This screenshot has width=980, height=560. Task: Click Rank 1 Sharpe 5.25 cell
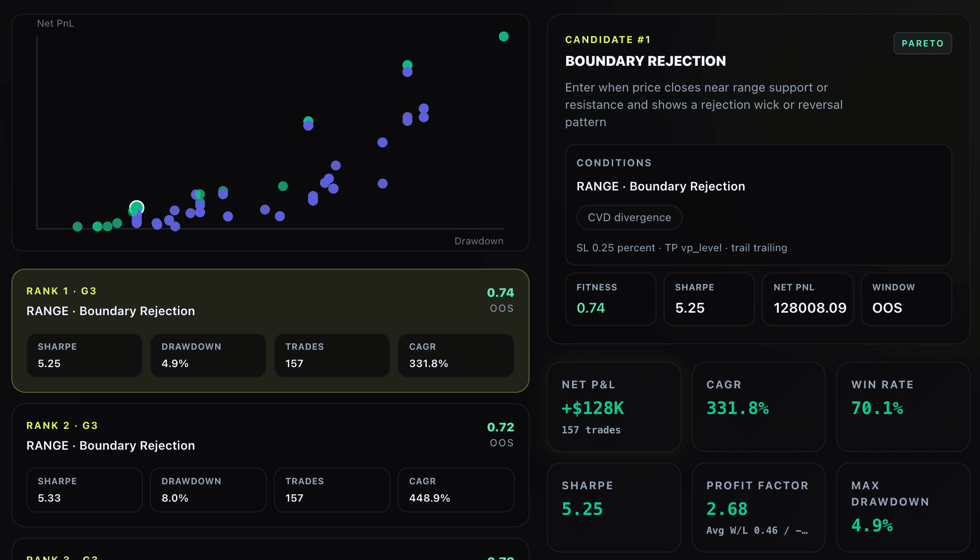[85, 355]
